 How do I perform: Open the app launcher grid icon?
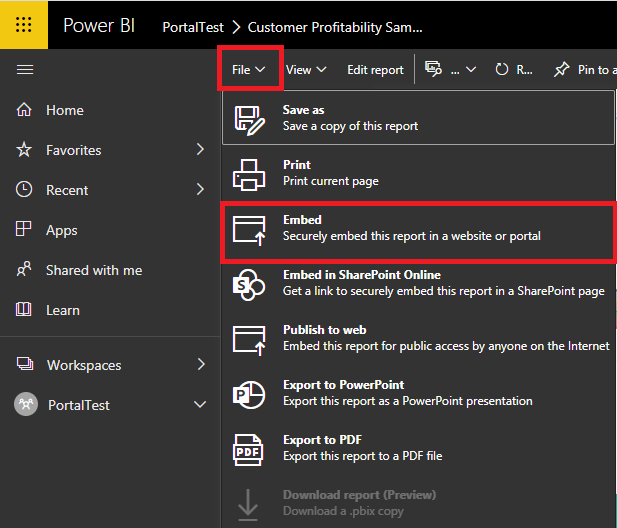[x=24, y=25]
